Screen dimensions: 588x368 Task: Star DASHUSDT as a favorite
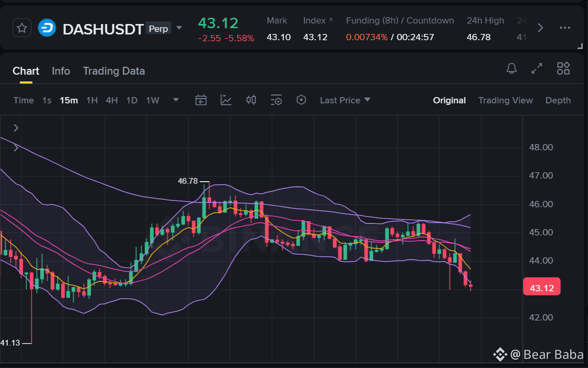click(x=22, y=28)
